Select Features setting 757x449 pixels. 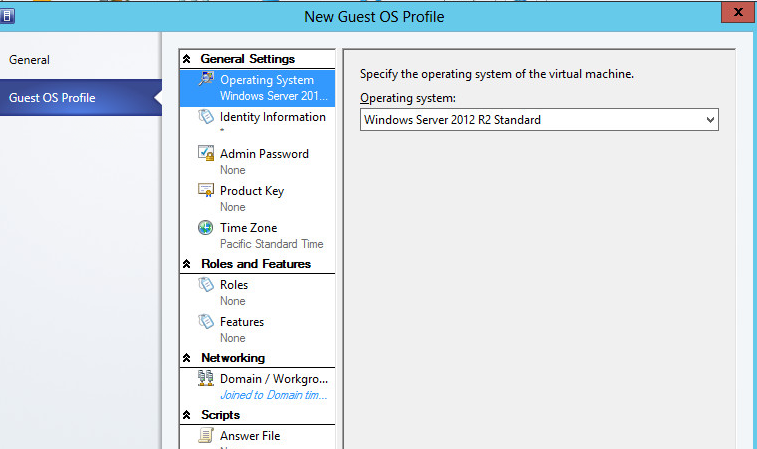pyautogui.click(x=257, y=330)
